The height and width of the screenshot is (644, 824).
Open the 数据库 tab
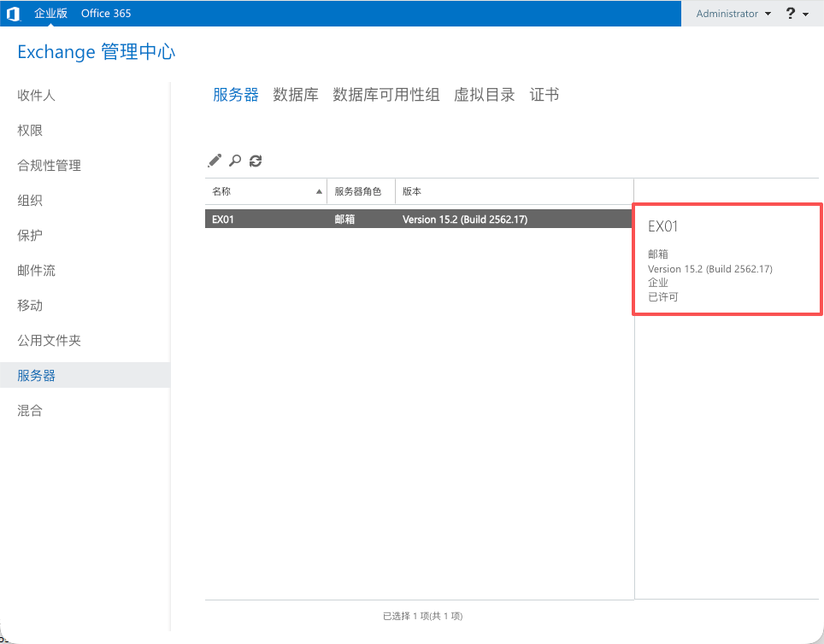point(296,95)
